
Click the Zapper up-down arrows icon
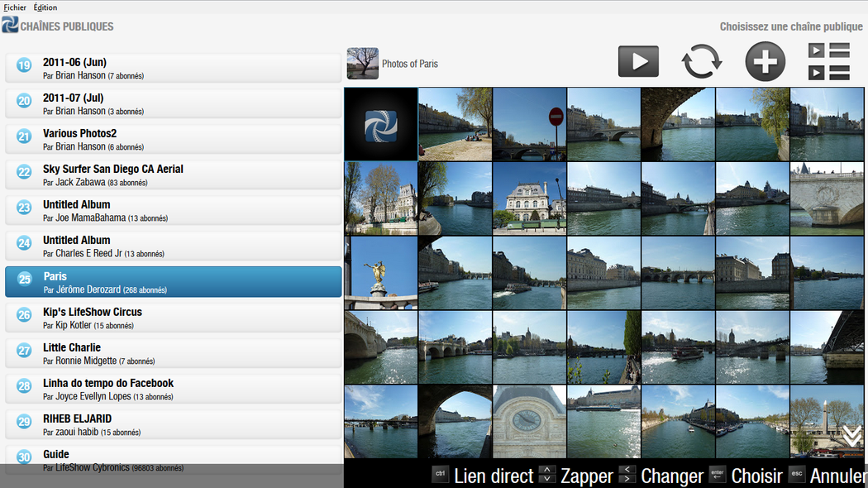click(547, 475)
